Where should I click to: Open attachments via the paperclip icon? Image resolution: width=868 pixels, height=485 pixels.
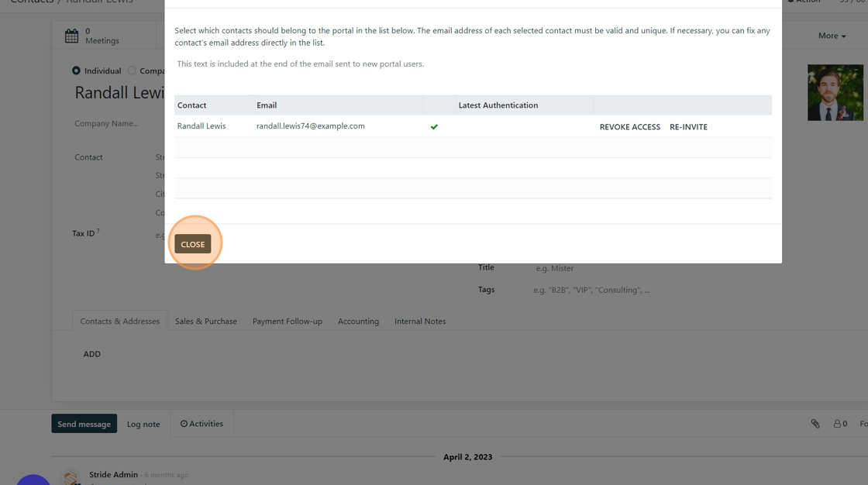(815, 424)
